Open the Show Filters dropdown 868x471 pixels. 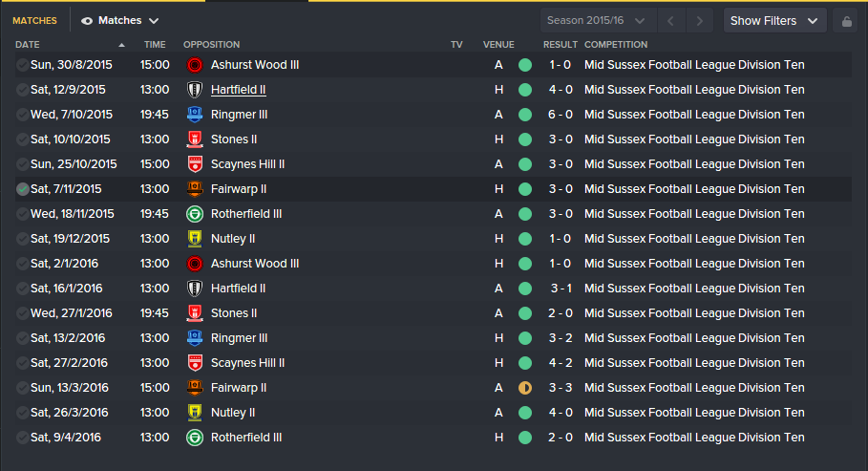(x=774, y=21)
